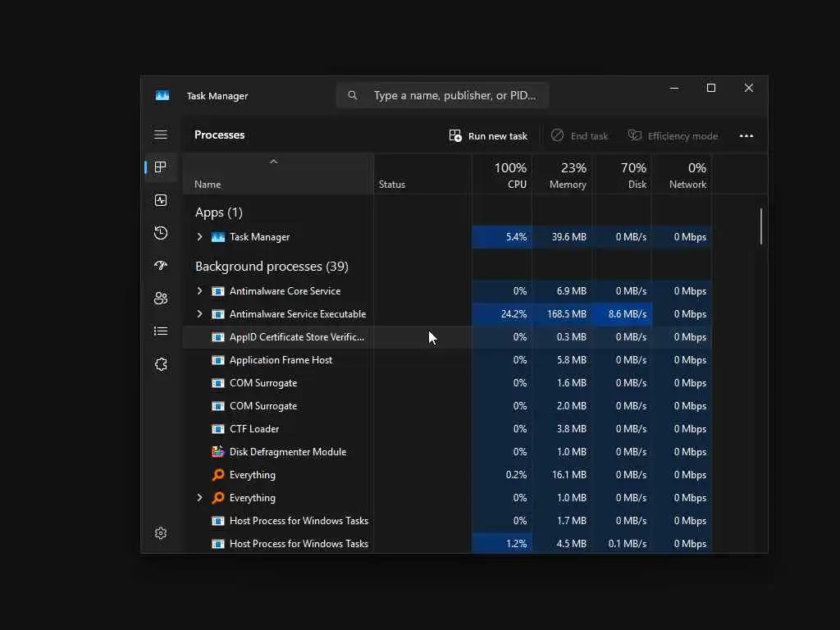Click the Task Manager app logo in title bar
Viewport: 840px width, 630px height.
pyautogui.click(x=162, y=95)
